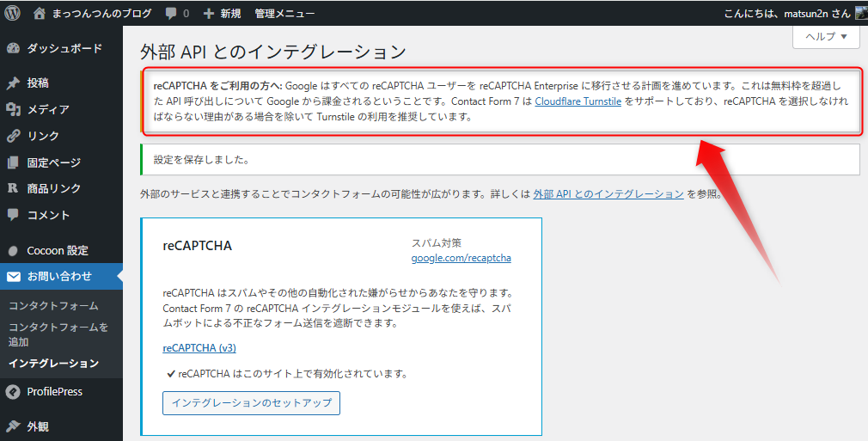Viewport: 868px width, 441px height.
Task: Click the comments bubble icon in admin bar
Action: (172, 14)
